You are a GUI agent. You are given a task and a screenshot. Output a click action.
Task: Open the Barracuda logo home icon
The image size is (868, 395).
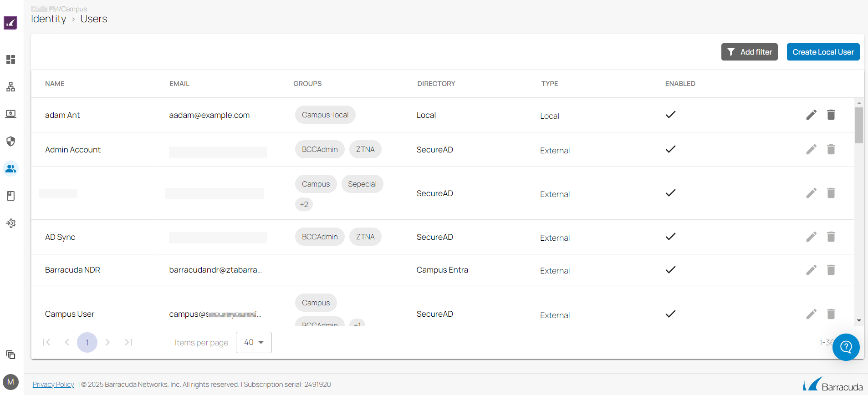10,23
